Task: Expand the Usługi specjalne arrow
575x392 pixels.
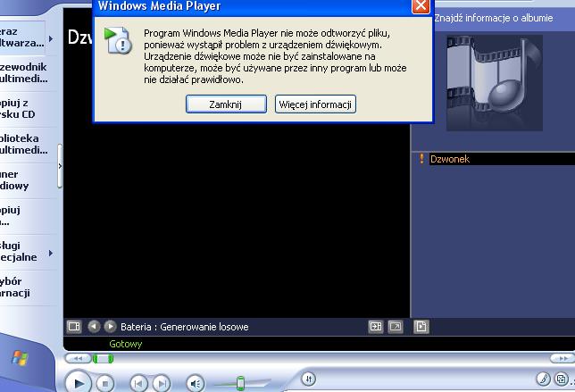Action: (x=51, y=253)
